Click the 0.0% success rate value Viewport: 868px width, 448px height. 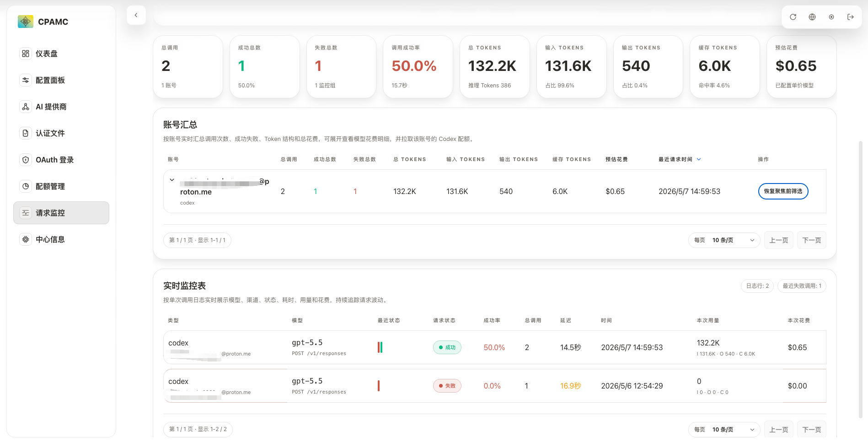[x=492, y=386]
